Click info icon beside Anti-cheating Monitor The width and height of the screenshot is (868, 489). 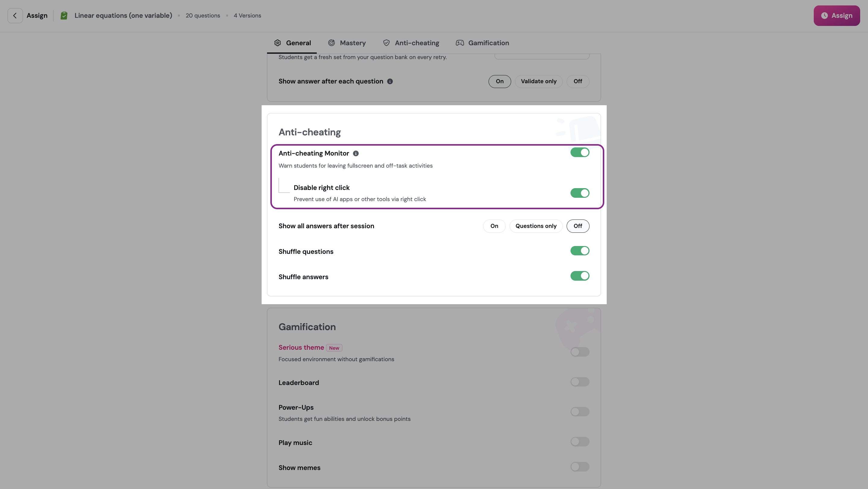click(x=356, y=153)
